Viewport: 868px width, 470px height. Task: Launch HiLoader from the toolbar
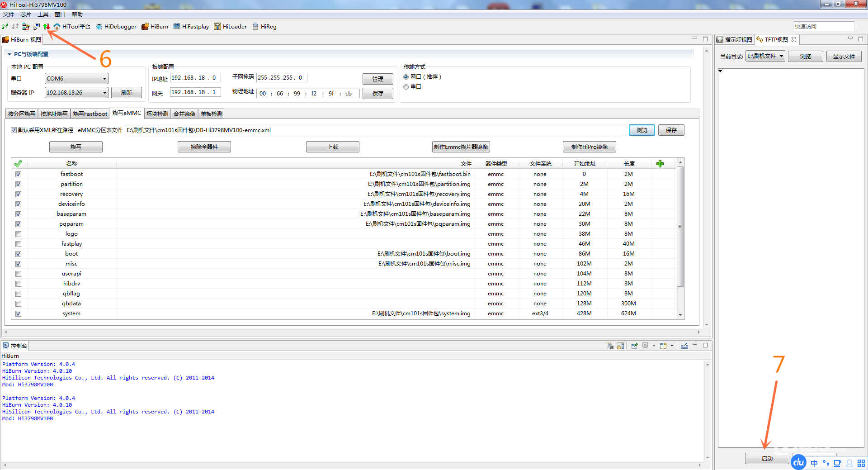pyautogui.click(x=231, y=26)
